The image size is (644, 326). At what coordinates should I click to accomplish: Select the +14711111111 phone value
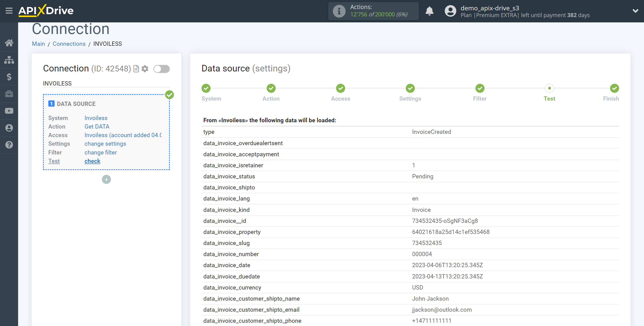432,321
